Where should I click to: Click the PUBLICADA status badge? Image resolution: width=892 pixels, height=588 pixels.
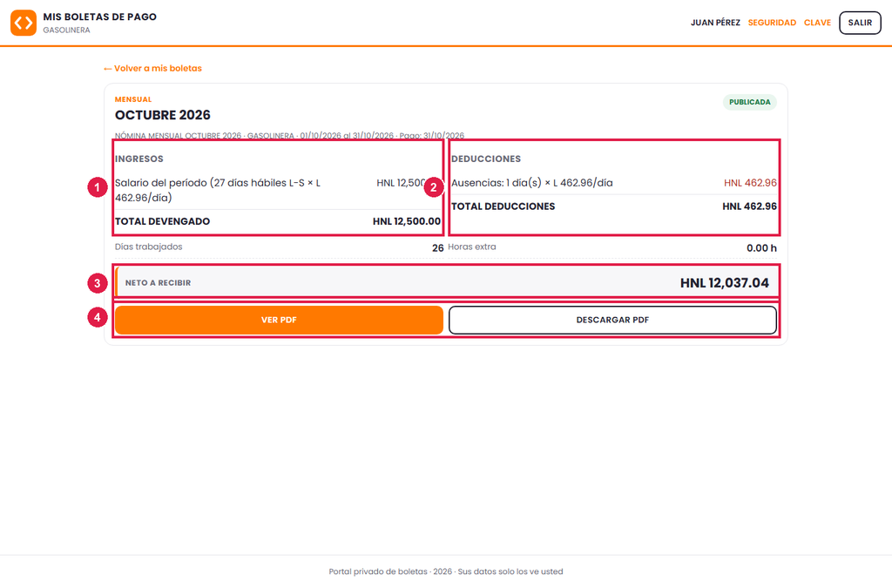click(749, 103)
